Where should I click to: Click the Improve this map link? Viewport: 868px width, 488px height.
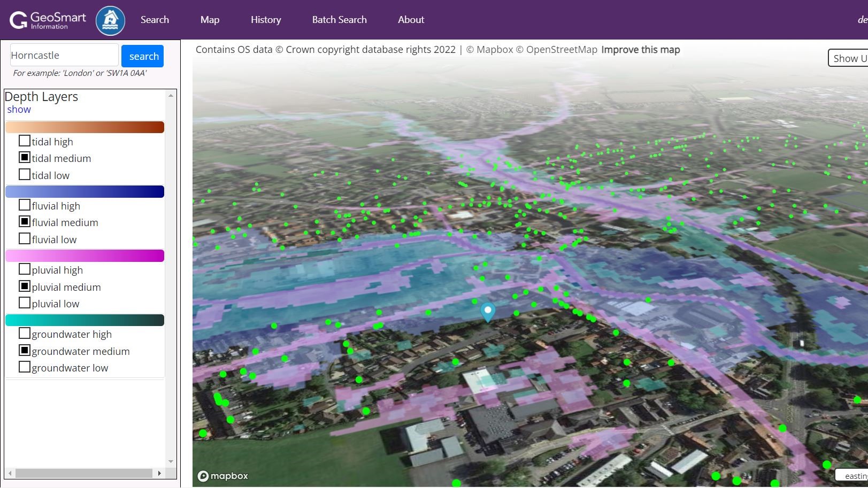[641, 50]
